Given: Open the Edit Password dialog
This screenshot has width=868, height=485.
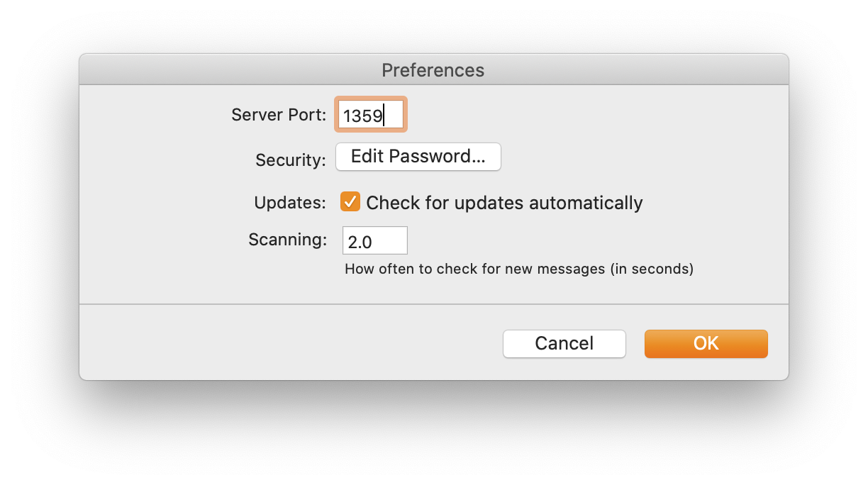Looking at the screenshot, I should pos(418,157).
